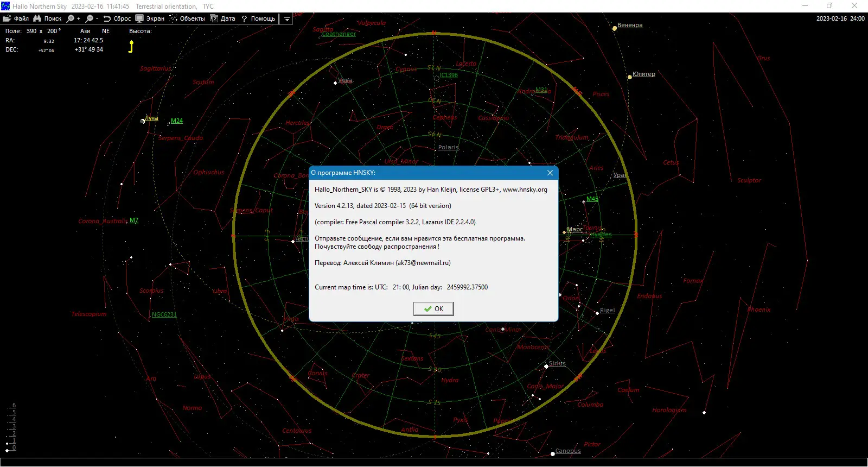Select the IC1396 nebula label
Viewport: 868px width, 467px height.
(x=449, y=75)
